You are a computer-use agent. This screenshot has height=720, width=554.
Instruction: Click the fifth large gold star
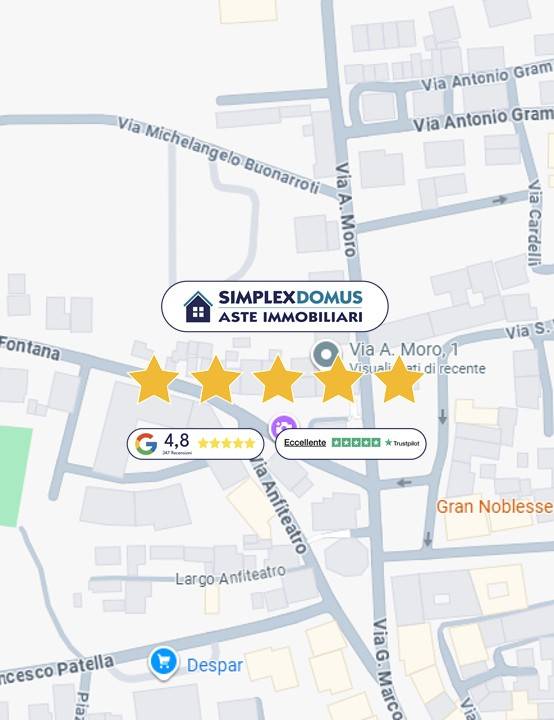click(399, 380)
